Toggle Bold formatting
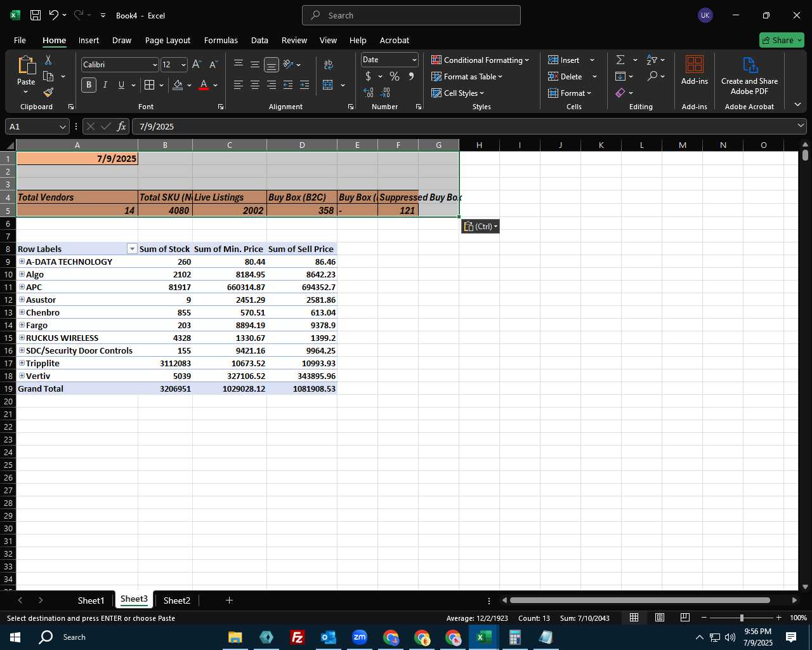 (89, 85)
